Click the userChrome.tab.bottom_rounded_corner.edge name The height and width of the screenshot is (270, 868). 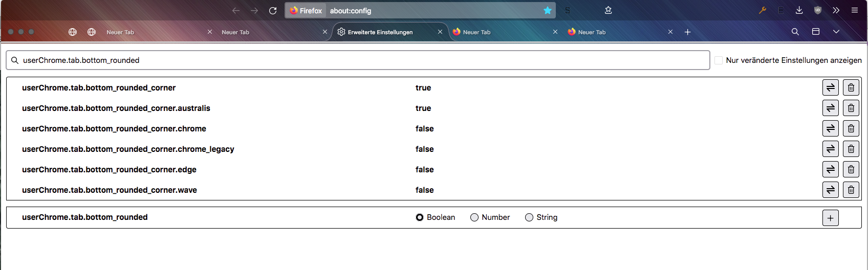coord(109,170)
